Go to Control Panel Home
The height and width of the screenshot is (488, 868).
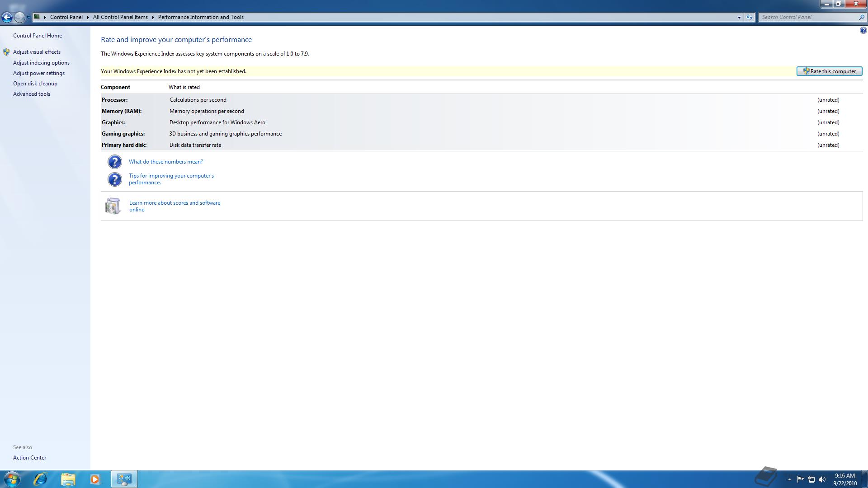38,36
